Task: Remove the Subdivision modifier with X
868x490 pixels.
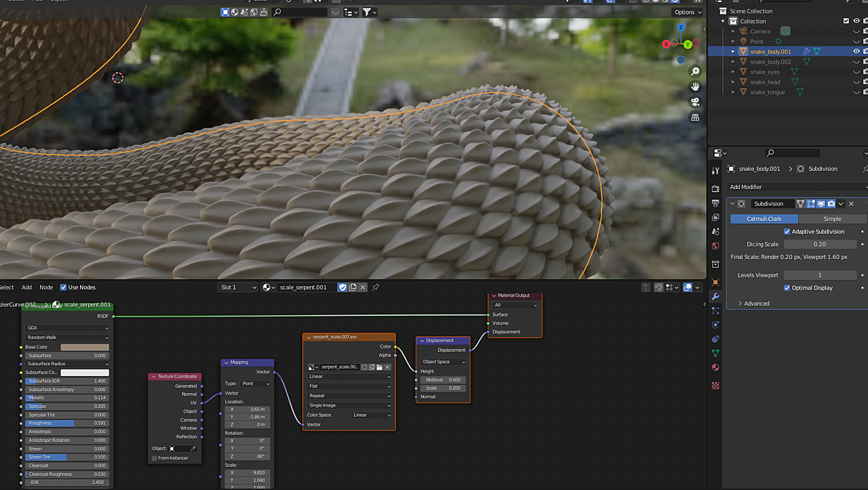Action: pyautogui.click(x=852, y=203)
